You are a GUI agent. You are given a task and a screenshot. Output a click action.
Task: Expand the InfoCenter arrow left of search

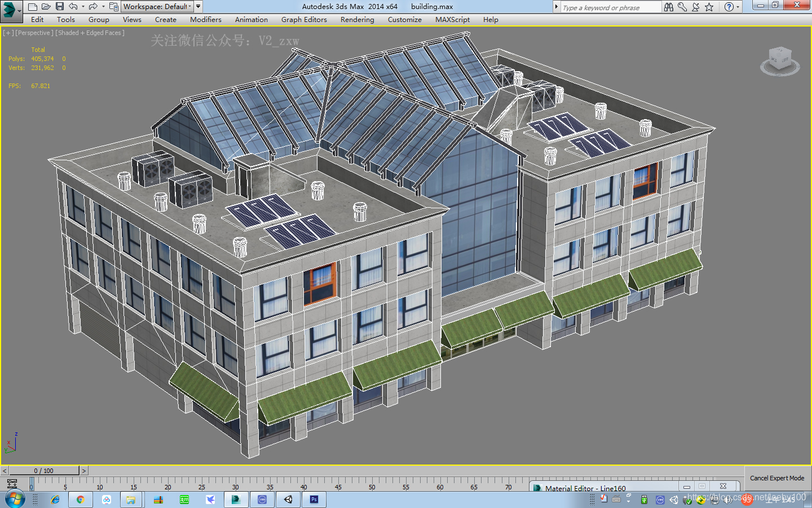[x=557, y=7]
